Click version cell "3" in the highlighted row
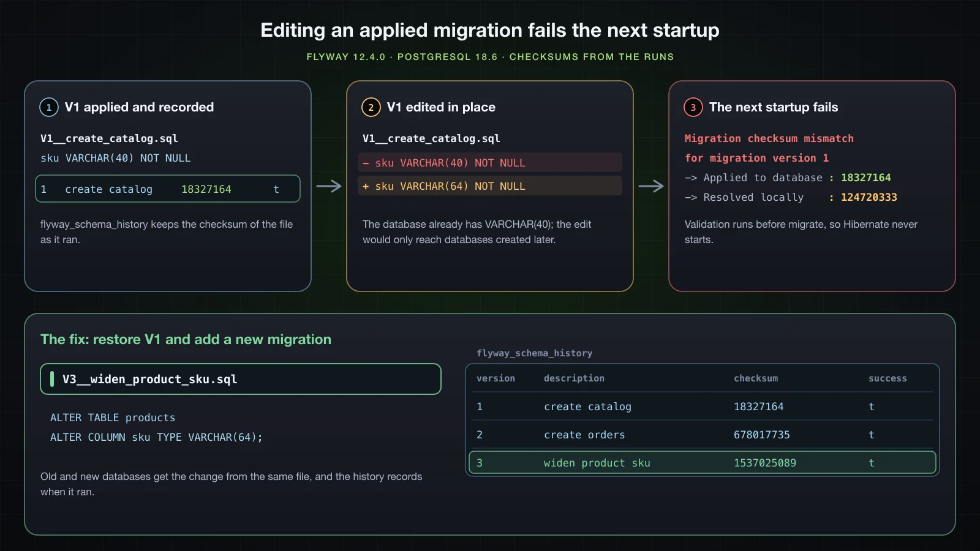The height and width of the screenshot is (551, 980). (x=480, y=463)
